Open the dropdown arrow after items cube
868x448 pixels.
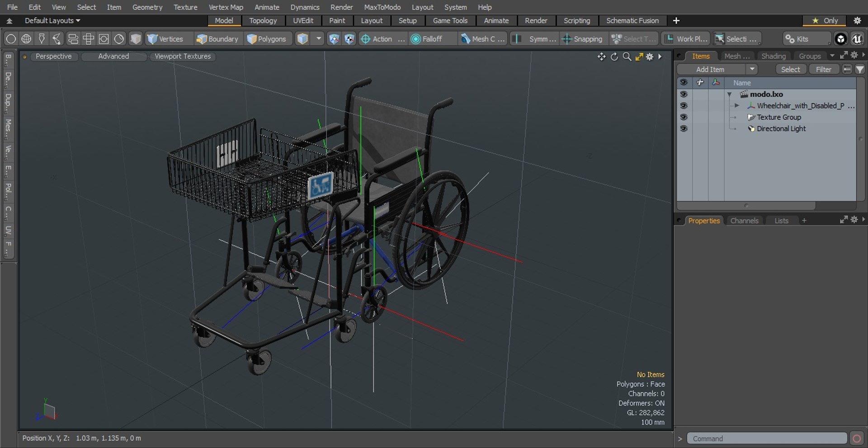click(319, 39)
